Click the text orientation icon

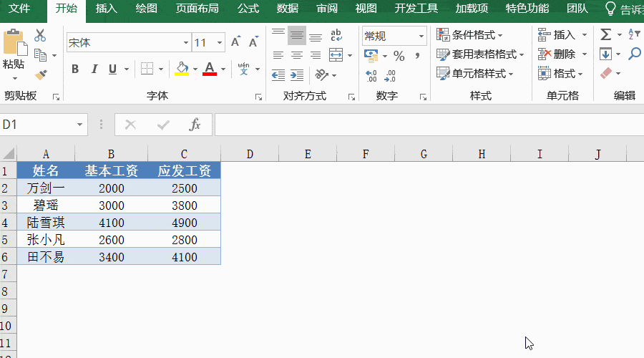[321, 74]
